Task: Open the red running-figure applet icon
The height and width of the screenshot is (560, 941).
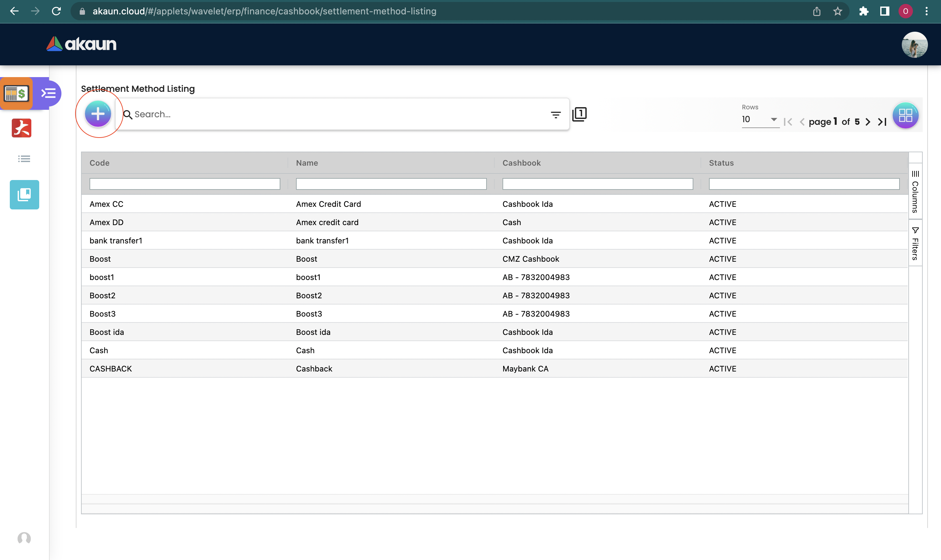Action: click(22, 128)
